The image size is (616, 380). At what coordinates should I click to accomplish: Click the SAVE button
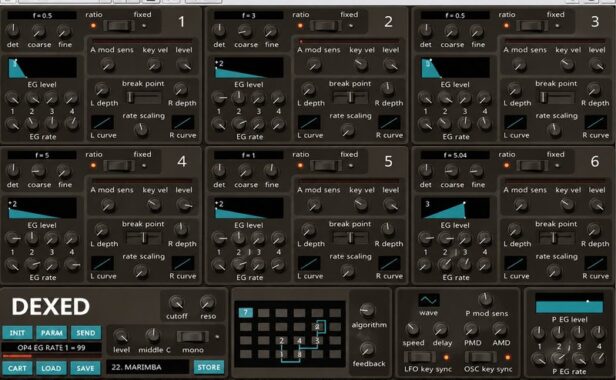tap(86, 368)
